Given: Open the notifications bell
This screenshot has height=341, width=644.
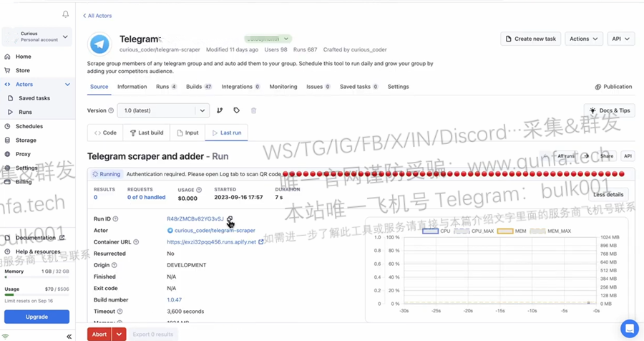Looking at the screenshot, I should 65,14.
